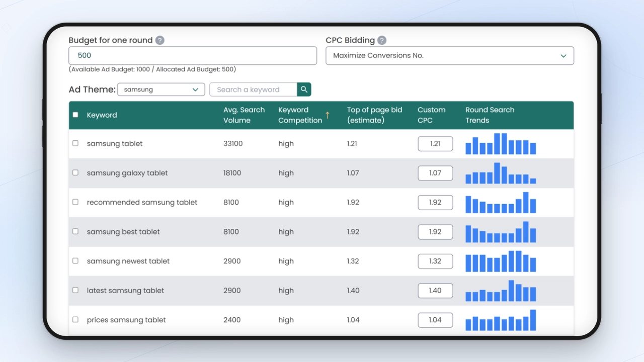
Task: Open the CPC Bidding help tooltip
Action: 381,40
